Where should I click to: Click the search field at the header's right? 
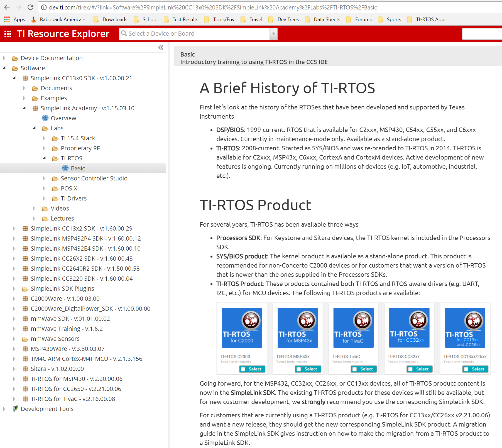(x=482, y=34)
